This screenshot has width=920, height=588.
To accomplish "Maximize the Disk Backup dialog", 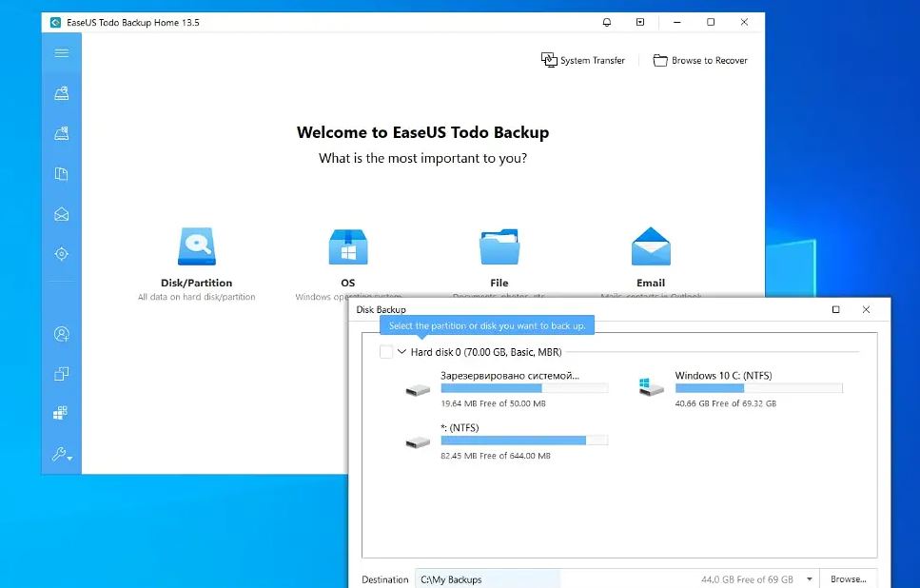I will pyautogui.click(x=835, y=309).
